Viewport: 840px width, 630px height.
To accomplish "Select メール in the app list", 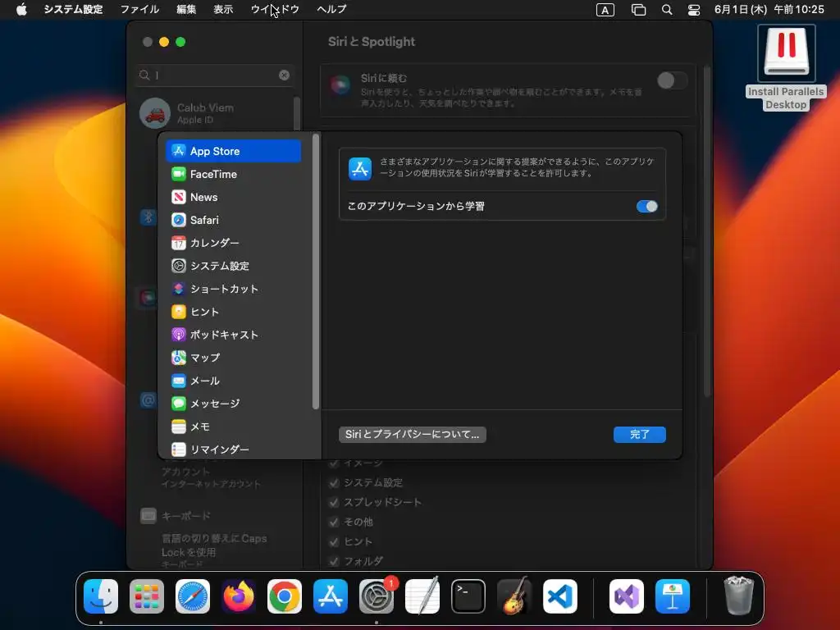I will [x=234, y=381].
